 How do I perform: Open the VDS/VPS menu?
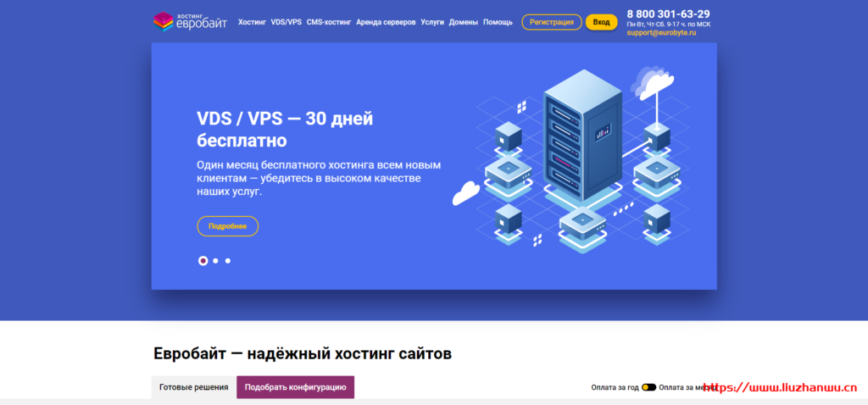(286, 22)
